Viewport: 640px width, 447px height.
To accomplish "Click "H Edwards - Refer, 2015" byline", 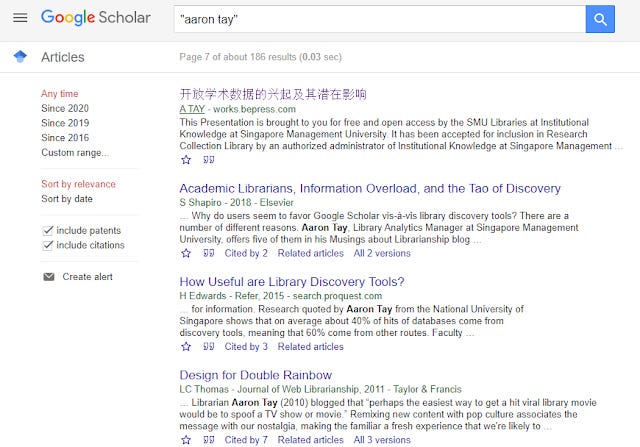I will (x=232, y=296).
